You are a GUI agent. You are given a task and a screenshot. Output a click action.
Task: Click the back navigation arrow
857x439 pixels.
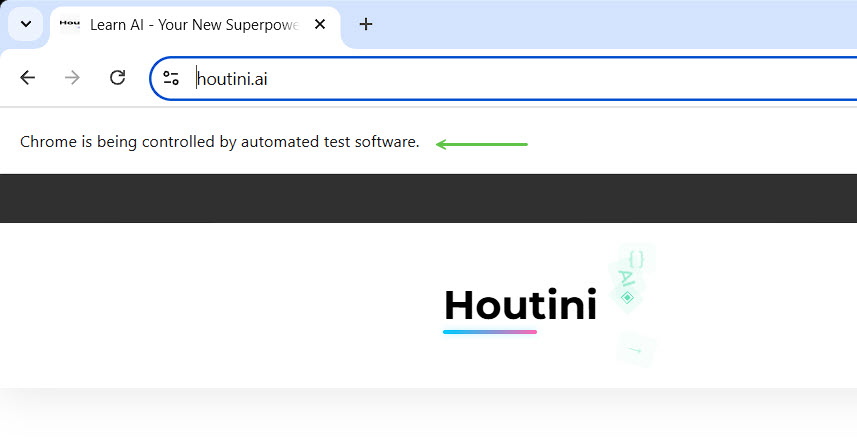(x=28, y=78)
